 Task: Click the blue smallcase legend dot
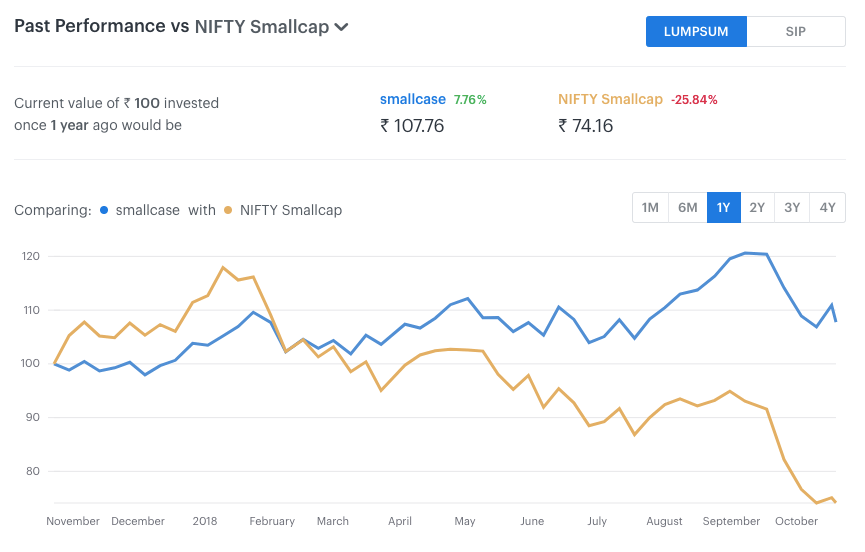(104, 210)
